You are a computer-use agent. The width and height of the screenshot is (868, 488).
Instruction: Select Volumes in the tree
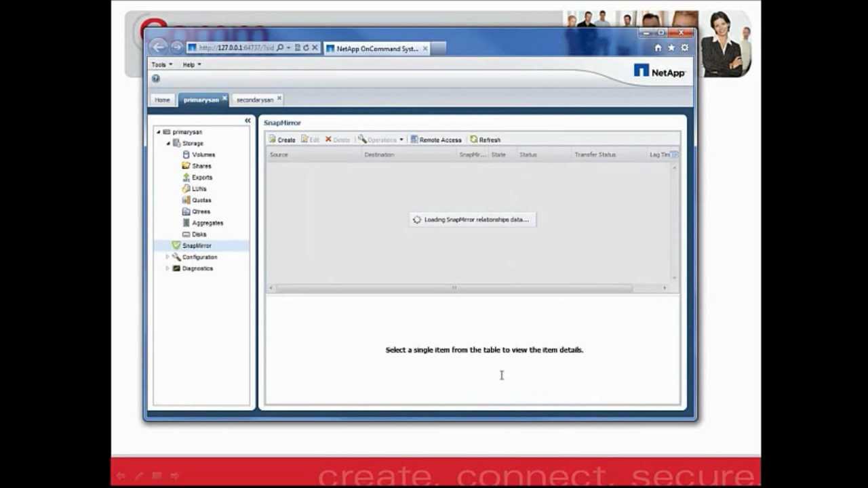203,155
